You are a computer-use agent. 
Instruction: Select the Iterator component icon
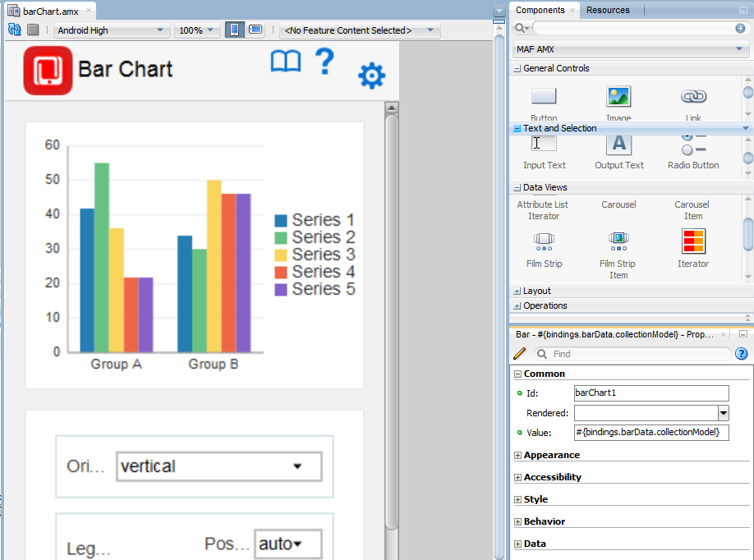(693, 241)
